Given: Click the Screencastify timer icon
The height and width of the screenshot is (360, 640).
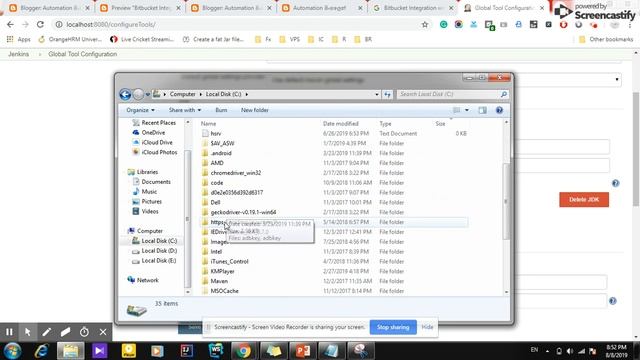Looking at the screenshot, I should [84, 332].
